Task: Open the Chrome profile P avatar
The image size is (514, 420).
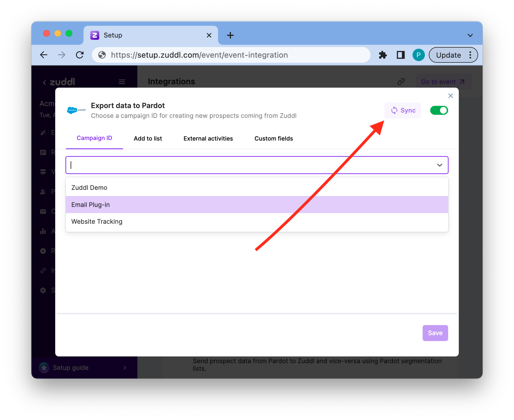Action: (x=418, y=55)
